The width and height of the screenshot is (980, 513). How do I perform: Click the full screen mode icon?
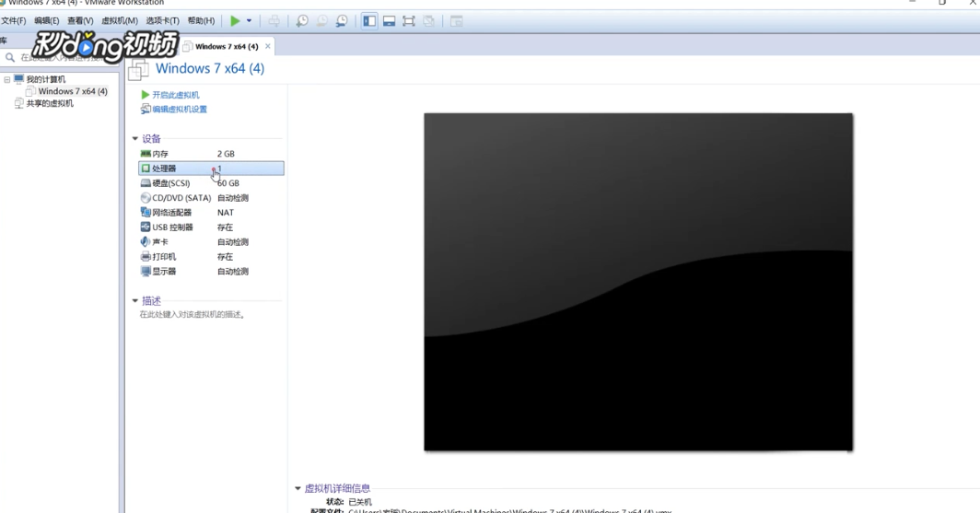point(409,21)
